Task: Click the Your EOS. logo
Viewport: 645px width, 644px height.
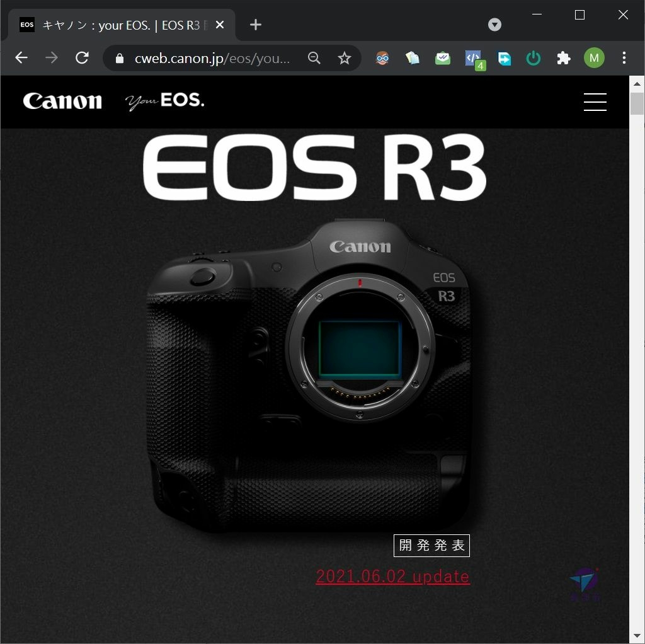Action: (164, 101)
